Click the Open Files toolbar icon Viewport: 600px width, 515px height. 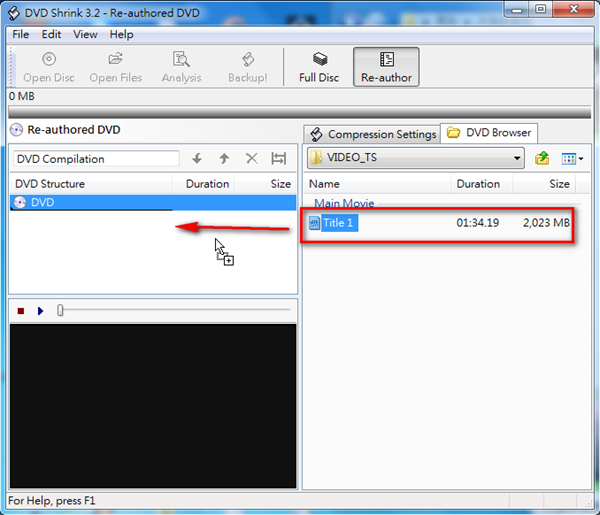[115, 59]
